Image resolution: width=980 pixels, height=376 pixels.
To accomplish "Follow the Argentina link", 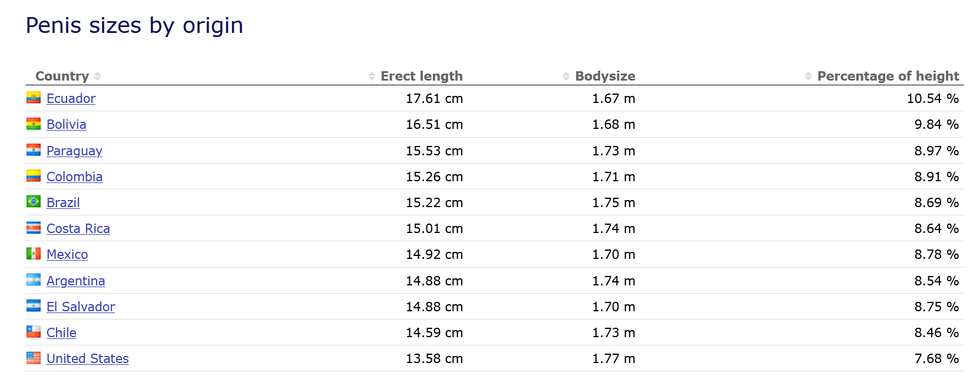I will pyautogui.click(x=75, y=281).
